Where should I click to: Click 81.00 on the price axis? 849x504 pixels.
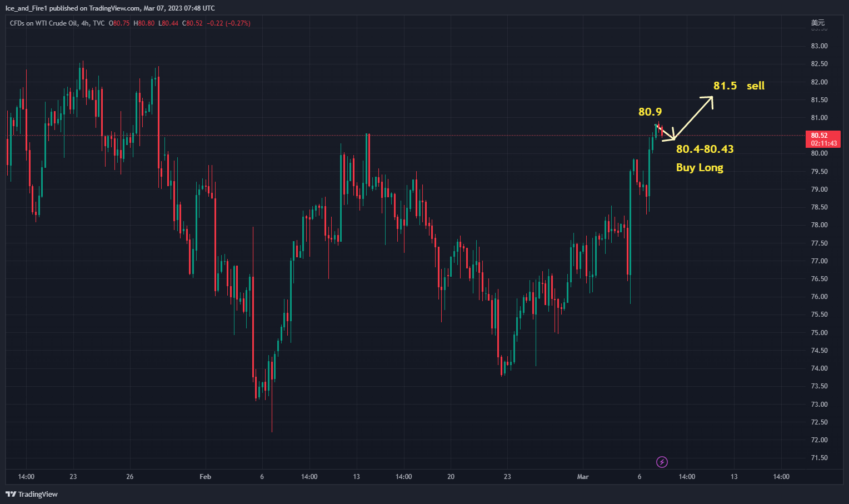click(819, 118)
